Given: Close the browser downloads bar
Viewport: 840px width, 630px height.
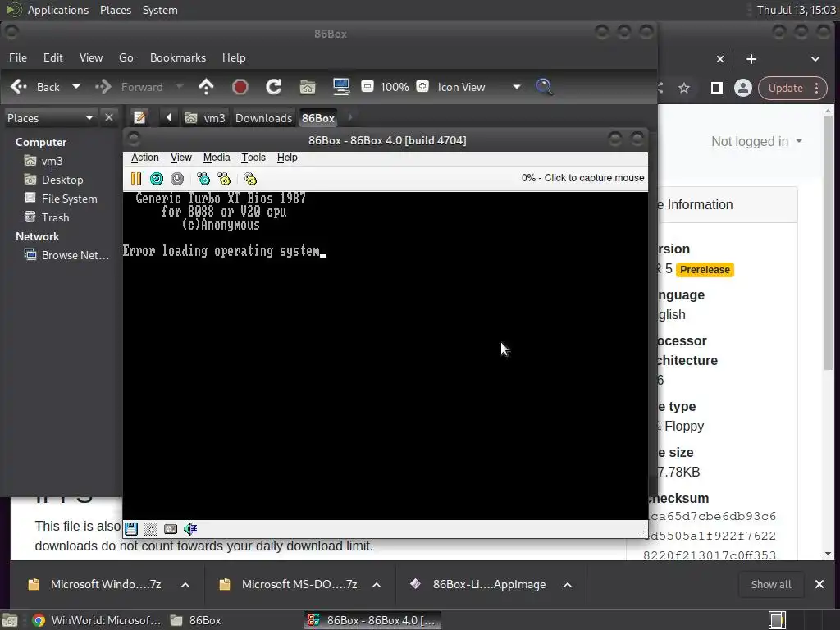Looking at the screenshot, I should point(819,584).
